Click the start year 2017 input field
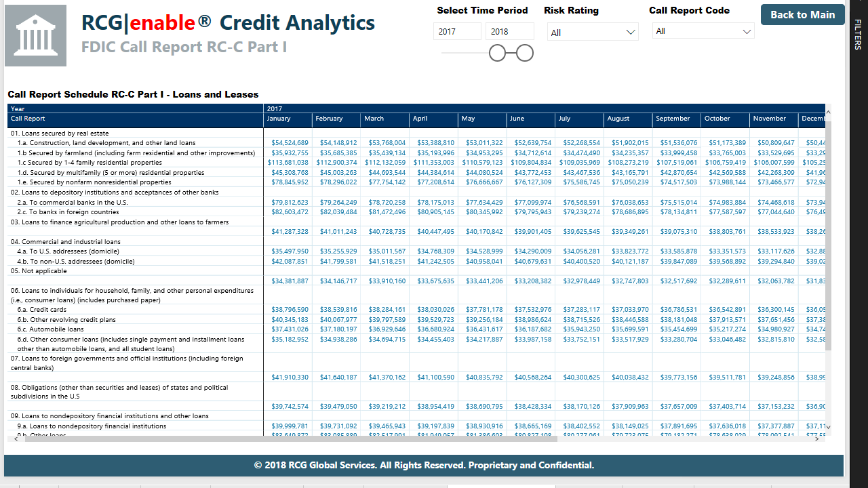 [458, 32]
